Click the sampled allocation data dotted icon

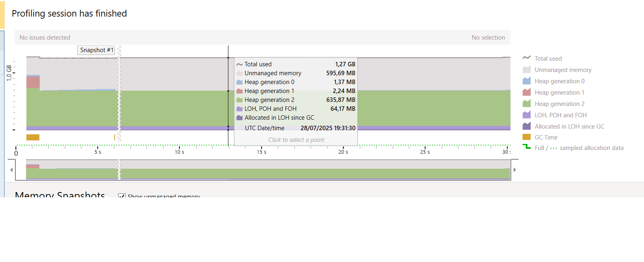tap(553, 148)
